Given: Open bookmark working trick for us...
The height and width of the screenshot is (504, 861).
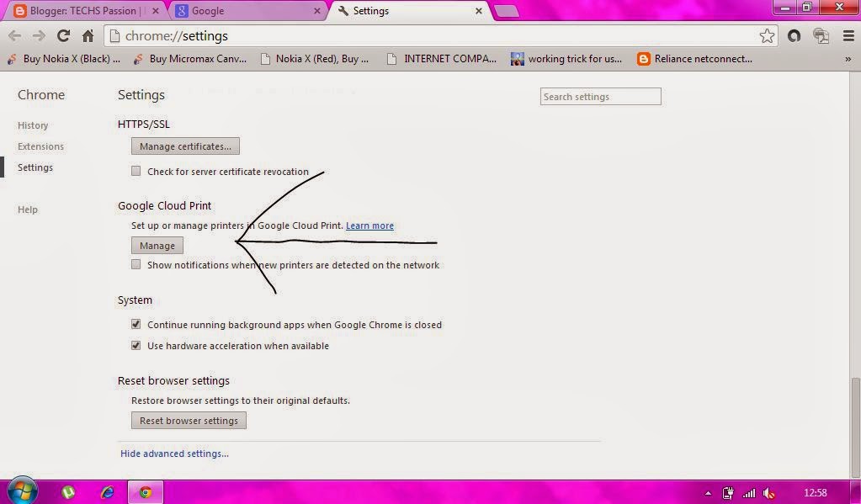Looking at the screenshot, I should tap(566, 59).
